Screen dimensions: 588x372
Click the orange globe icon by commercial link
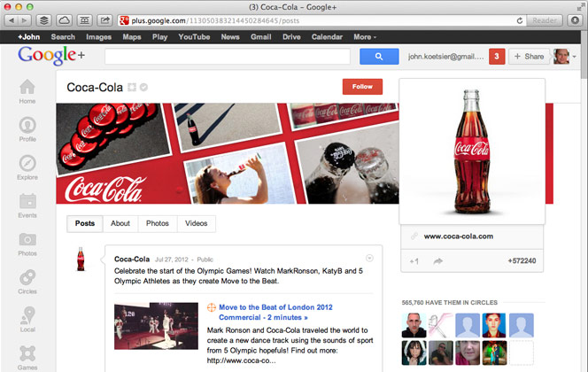click(212, 307)
